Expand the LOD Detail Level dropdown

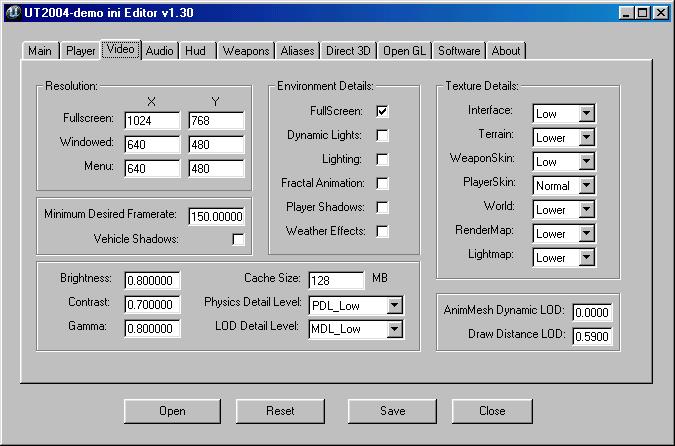pyautogui.click(x=394, y=329)
